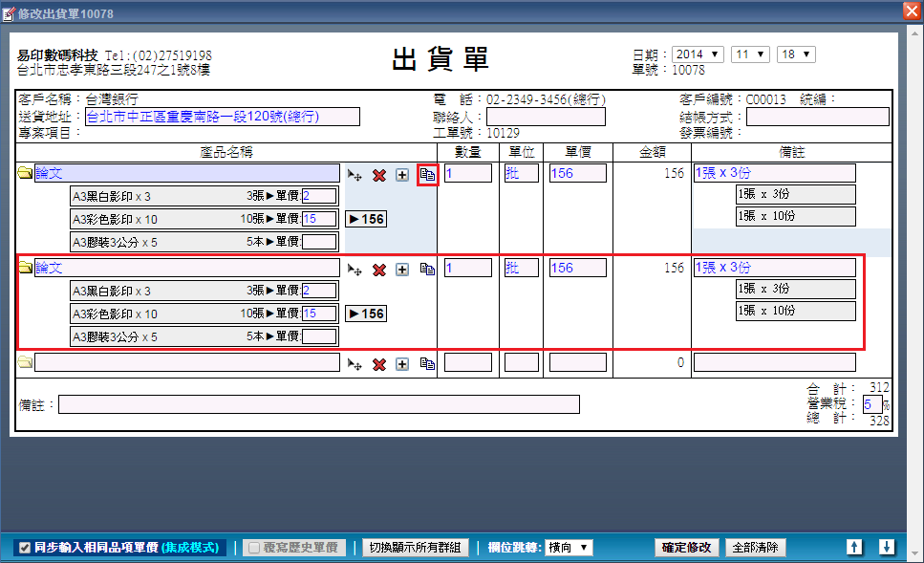
Task: Delete the second 論文 item with red X
Action: click(379, 270)
